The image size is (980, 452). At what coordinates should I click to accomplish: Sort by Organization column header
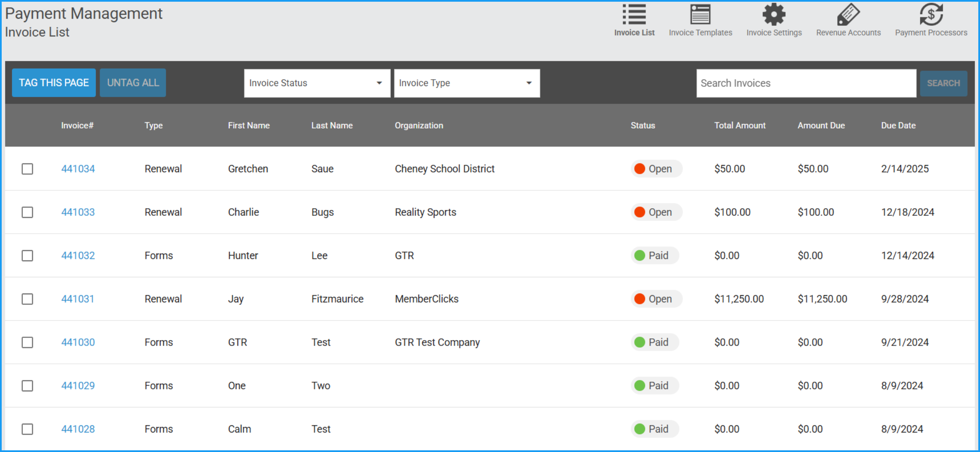point(419,126)
